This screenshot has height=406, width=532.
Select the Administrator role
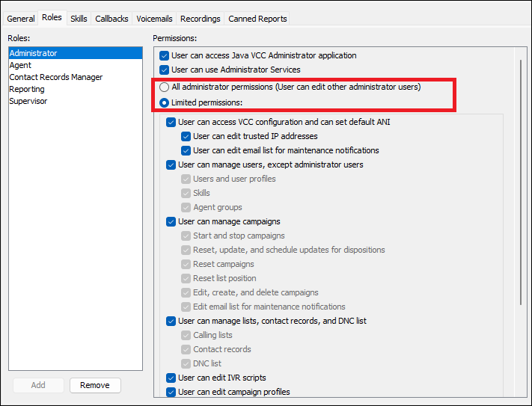pyautogui.click(x=76, y=53)
